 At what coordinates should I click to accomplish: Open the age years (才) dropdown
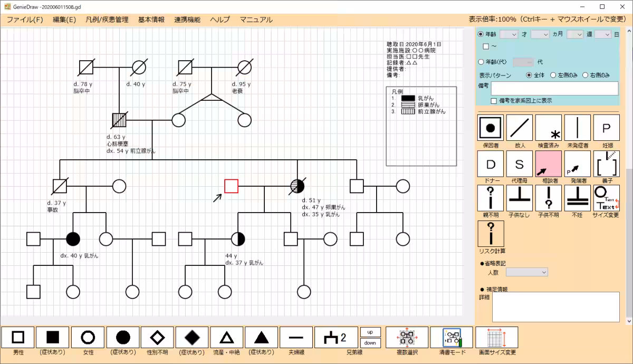click(x=509, y=34)
